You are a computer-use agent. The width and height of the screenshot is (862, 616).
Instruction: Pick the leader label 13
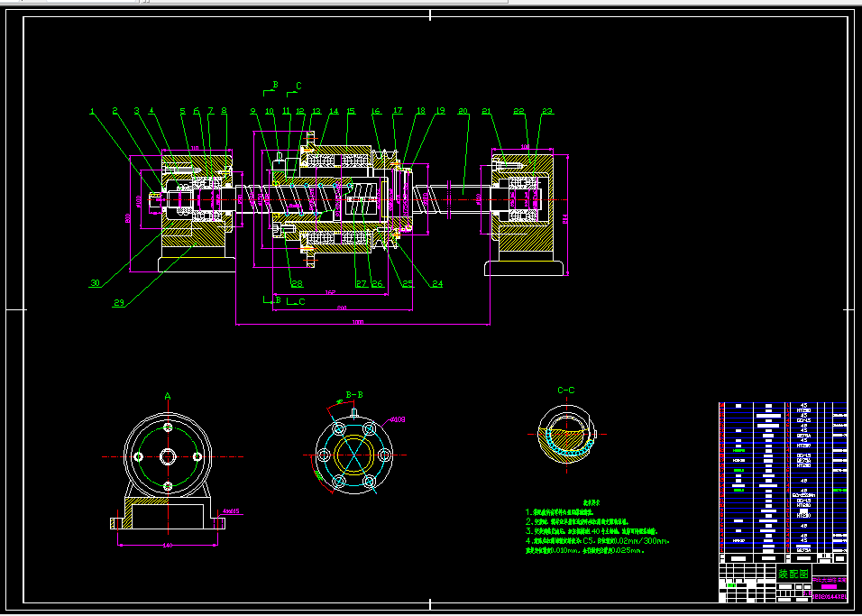tap(316, 111)
